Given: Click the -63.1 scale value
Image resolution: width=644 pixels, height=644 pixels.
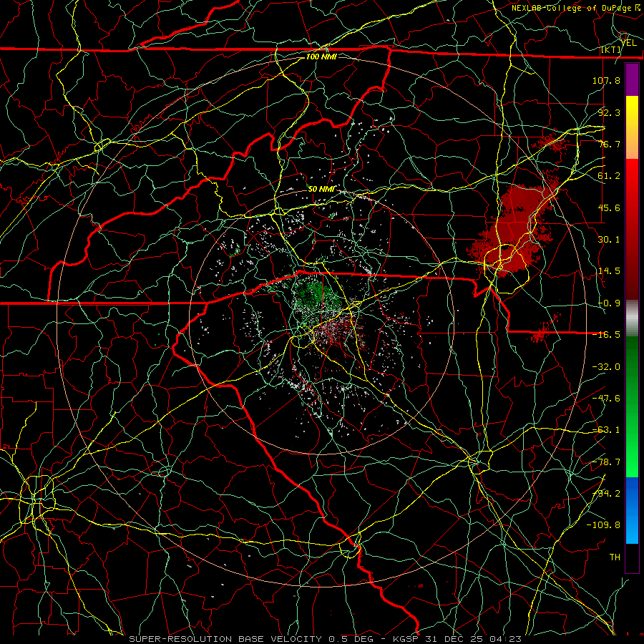Looking at the screenshot, I should pyautogui.click(x=606, y=430).
